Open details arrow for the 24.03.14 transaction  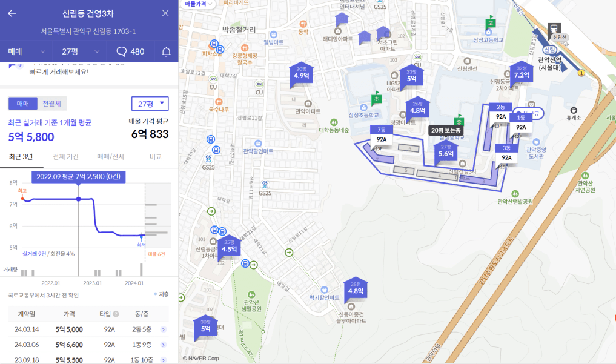pos(164,329)
